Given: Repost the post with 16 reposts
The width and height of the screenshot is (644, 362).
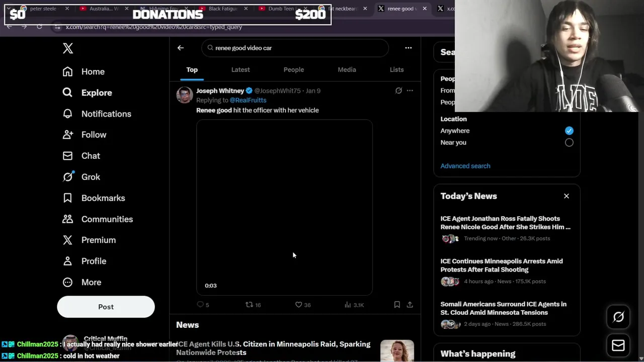Looking at the screenshot, I should (x=253, y=305).
